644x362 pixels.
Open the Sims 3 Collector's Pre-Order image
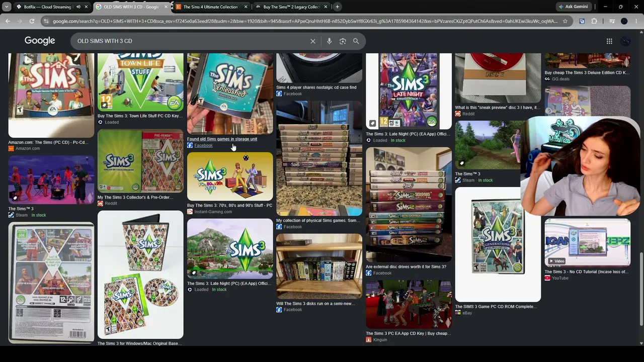click(x=140, y=161)
